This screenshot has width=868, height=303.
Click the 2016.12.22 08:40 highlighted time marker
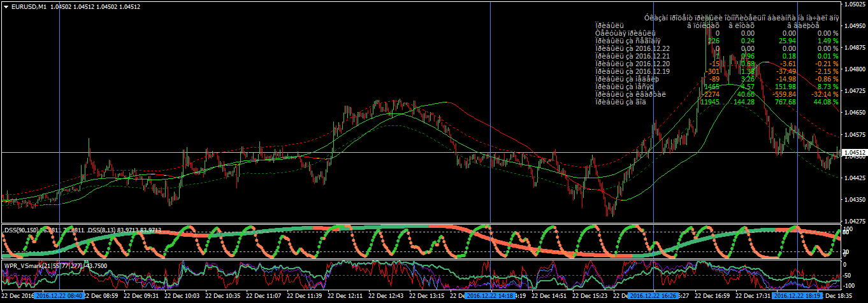[x=59, y=296]
